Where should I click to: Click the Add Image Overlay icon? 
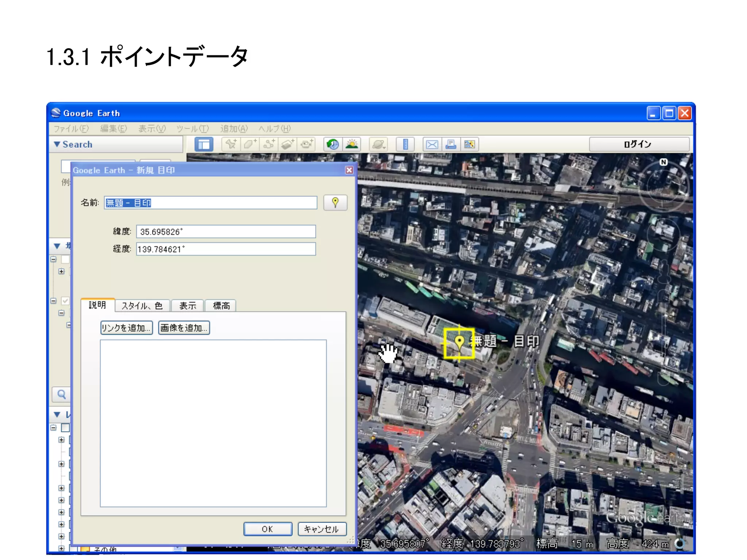(x=287, y=144)
